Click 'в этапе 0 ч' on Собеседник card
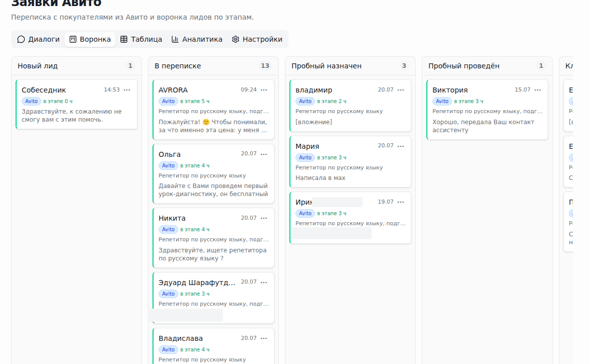Image resolution: width=589 pixels, height=364 pixels. [x=58, y=102]
